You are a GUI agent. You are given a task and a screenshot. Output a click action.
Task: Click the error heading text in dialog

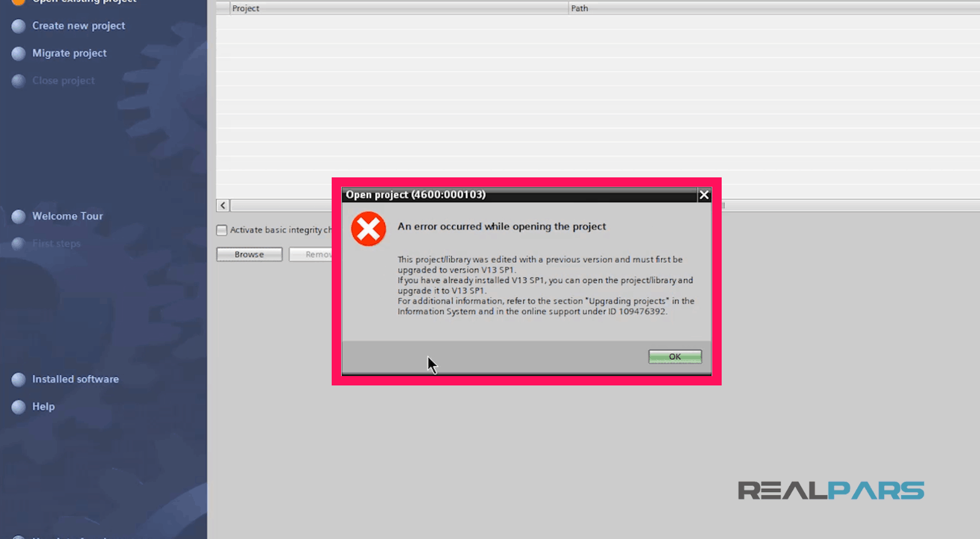tap(502, 226)
